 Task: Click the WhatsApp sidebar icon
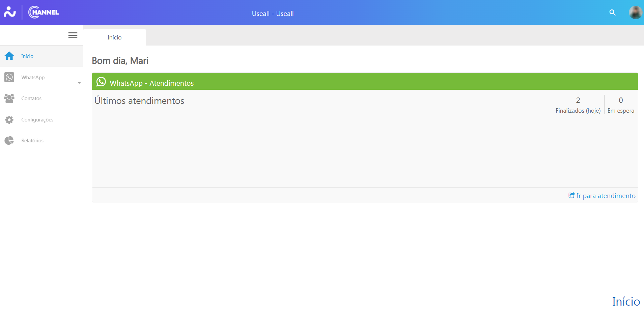9,77
